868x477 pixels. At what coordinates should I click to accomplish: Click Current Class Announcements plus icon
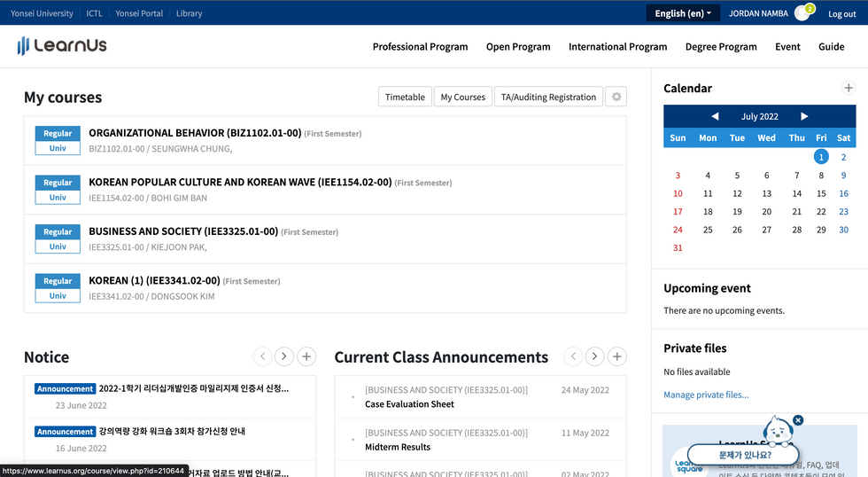(617, 356)
